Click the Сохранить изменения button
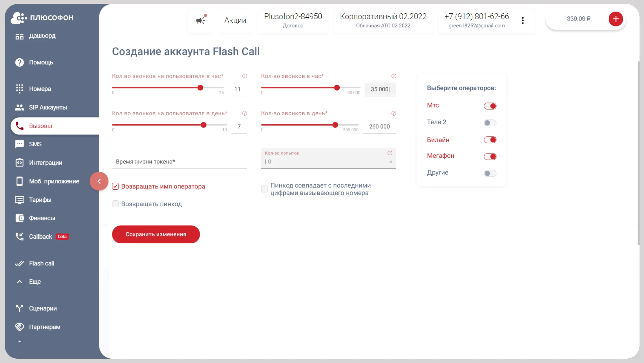Viewport: 644px width, 363px height. pyautogui.click(x=156, y=234)
